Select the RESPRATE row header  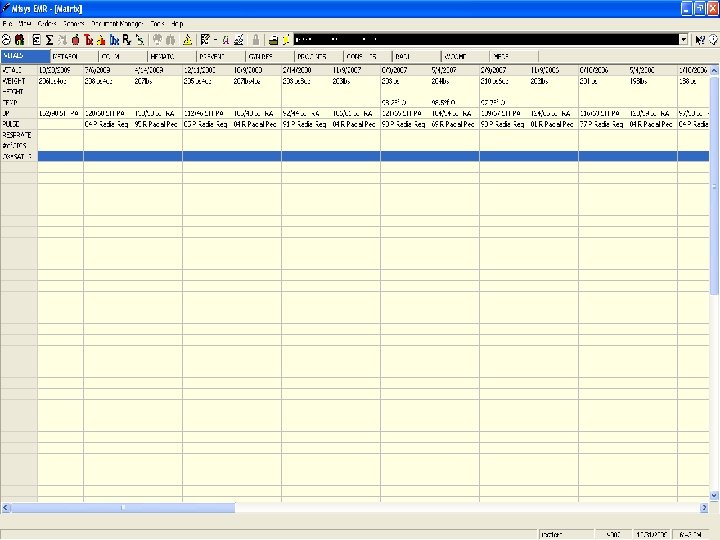[19, 135]
